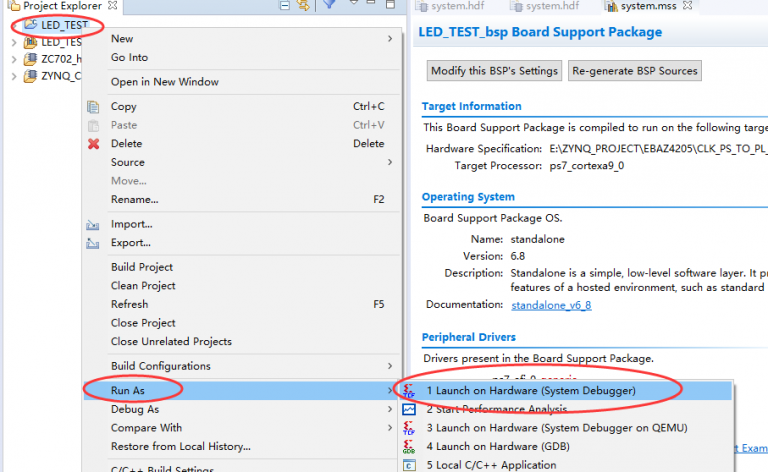Click the Link with Editor icon
768x472 pixels.
pos(304,6)
